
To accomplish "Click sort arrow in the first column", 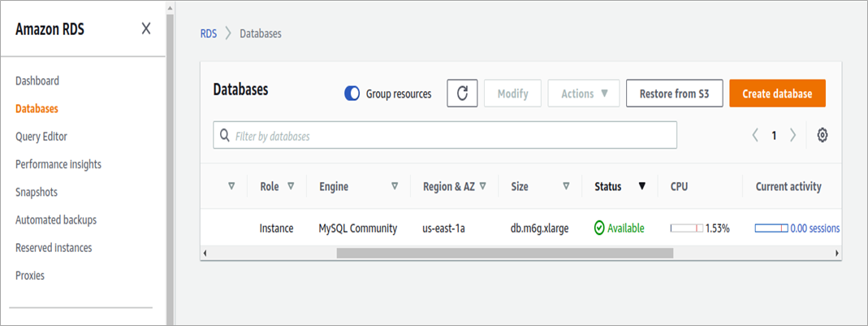I will tap(232, 186).
